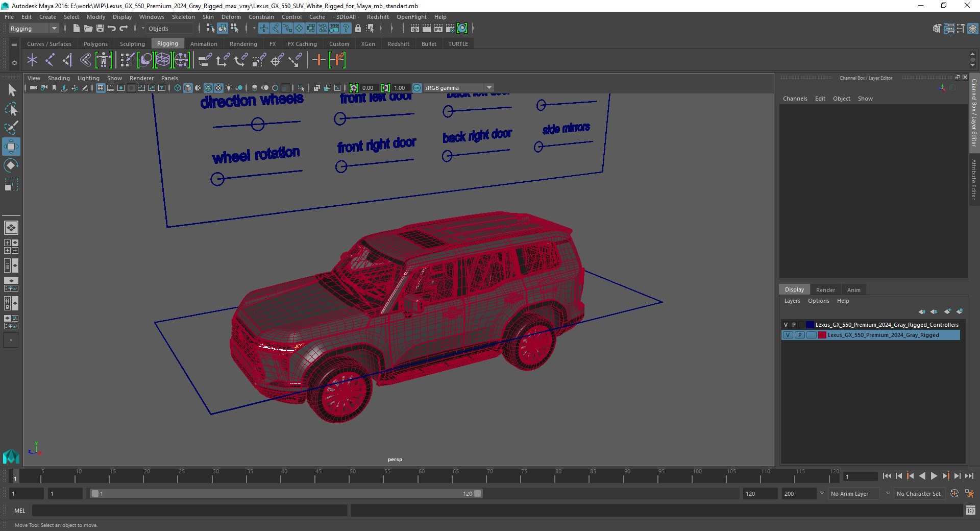This screenshot has height=531, width=980.
Task: Toggle playback P box of Controllers layer
Action: click(794, 325)
